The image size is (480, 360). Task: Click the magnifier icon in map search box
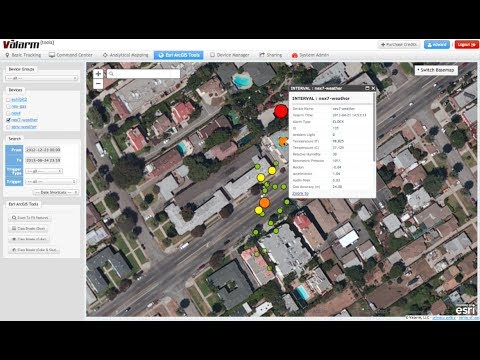coord(111,74)
